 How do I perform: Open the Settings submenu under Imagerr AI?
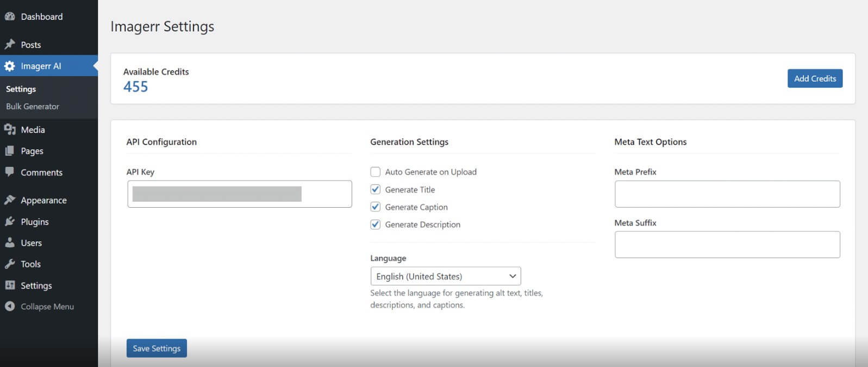[x=21, y=89]
